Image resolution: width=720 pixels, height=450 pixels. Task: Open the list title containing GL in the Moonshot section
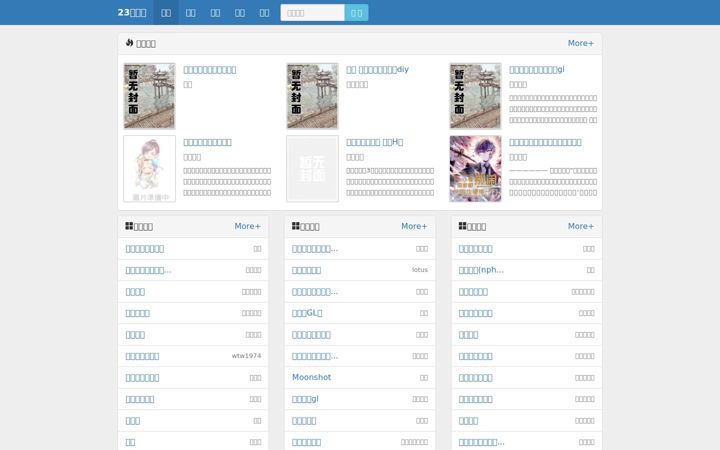coord(307,313)
